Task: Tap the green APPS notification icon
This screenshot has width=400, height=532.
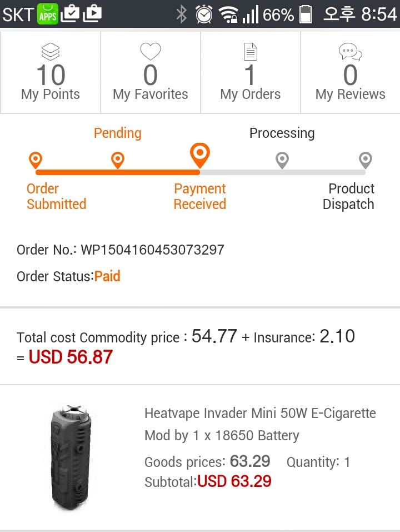Action: point(48,14)
